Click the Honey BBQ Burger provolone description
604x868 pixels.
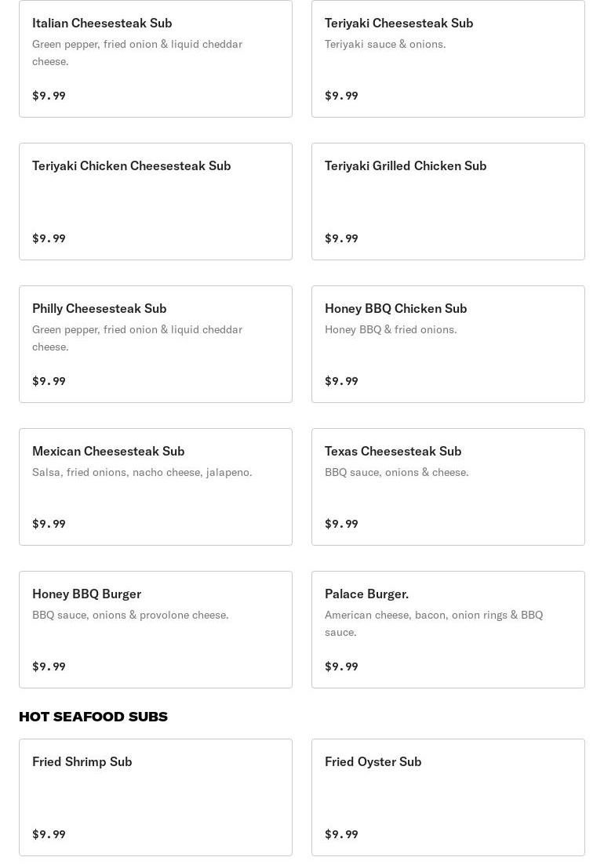pos(131,616)
